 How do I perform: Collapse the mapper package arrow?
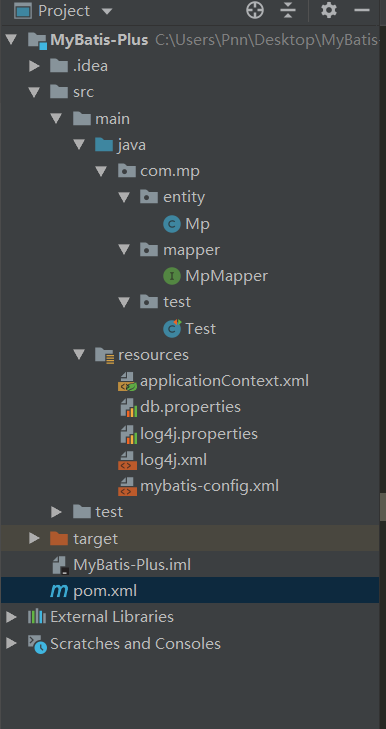pos(124,250)
